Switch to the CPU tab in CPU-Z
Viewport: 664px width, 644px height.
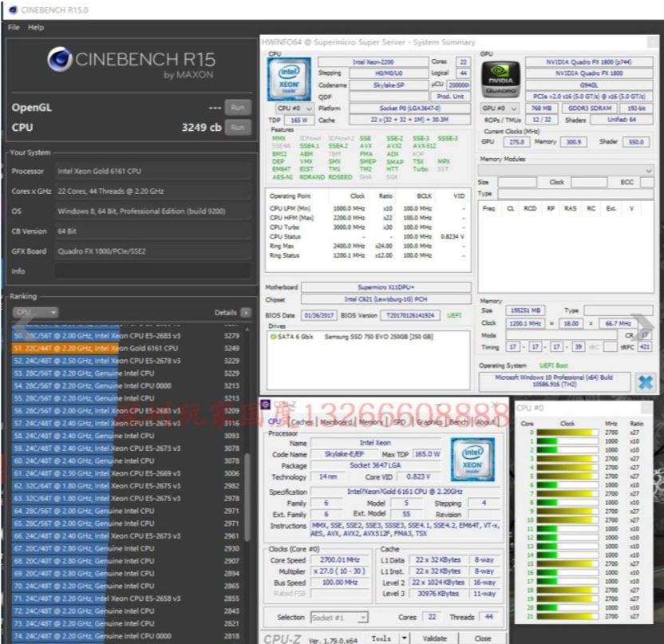(x=275, y=421)
